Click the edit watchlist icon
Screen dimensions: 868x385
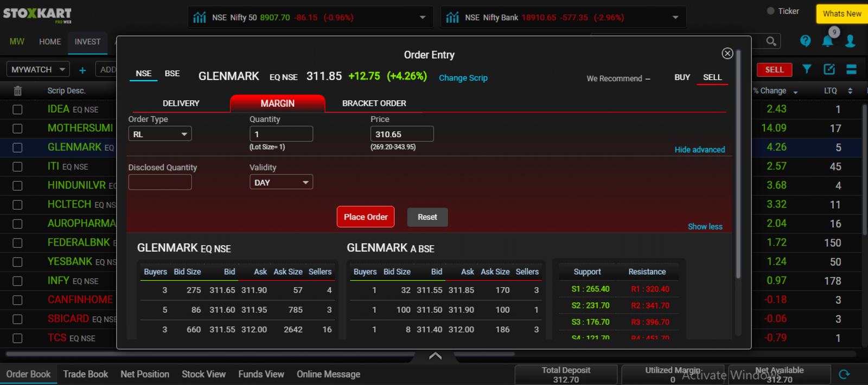click(829, 69)
